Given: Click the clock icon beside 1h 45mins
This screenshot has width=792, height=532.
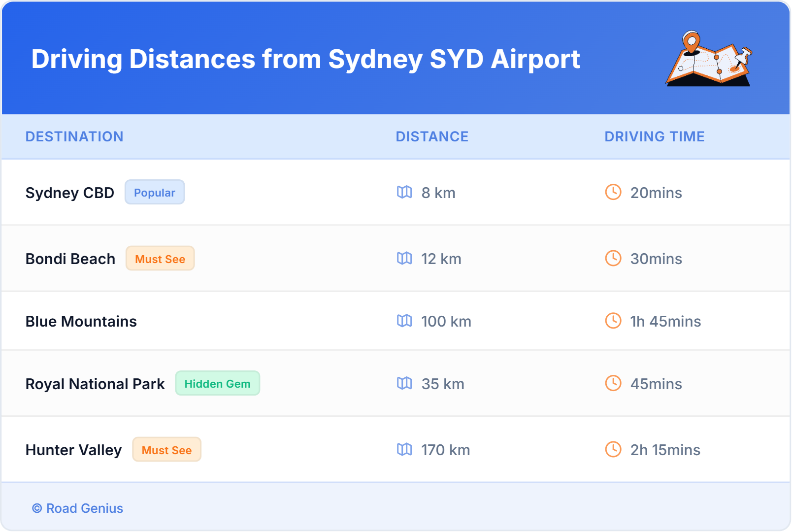Looking at the screenshot, I should [x=613, y=321].
